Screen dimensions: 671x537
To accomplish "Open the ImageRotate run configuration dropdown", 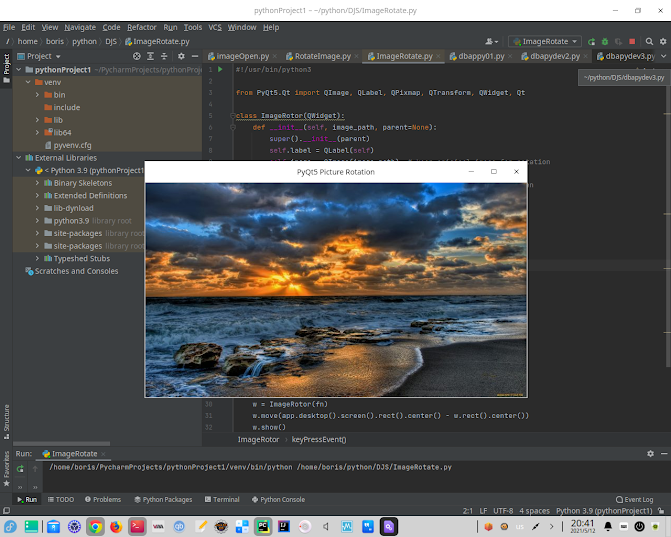I will [545, 41].
